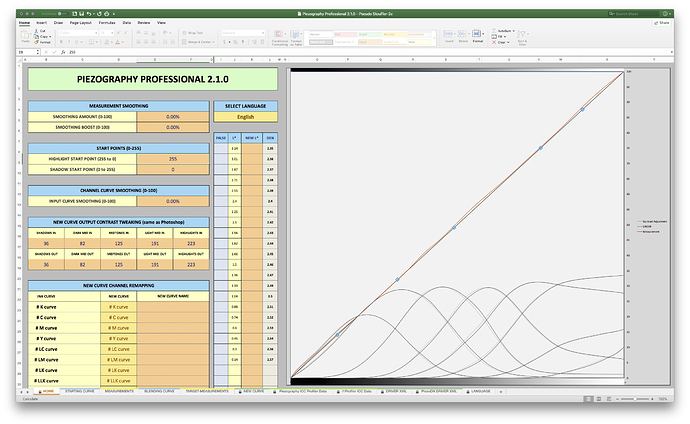Click the add new sheet plus icon
The height and width of the screenshot is (424, 690).
(501, 391)
